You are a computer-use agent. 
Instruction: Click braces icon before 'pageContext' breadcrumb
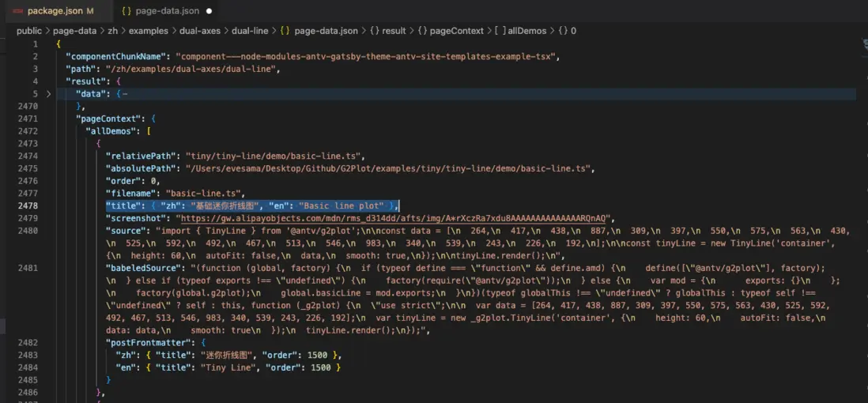tap(422, 31)
